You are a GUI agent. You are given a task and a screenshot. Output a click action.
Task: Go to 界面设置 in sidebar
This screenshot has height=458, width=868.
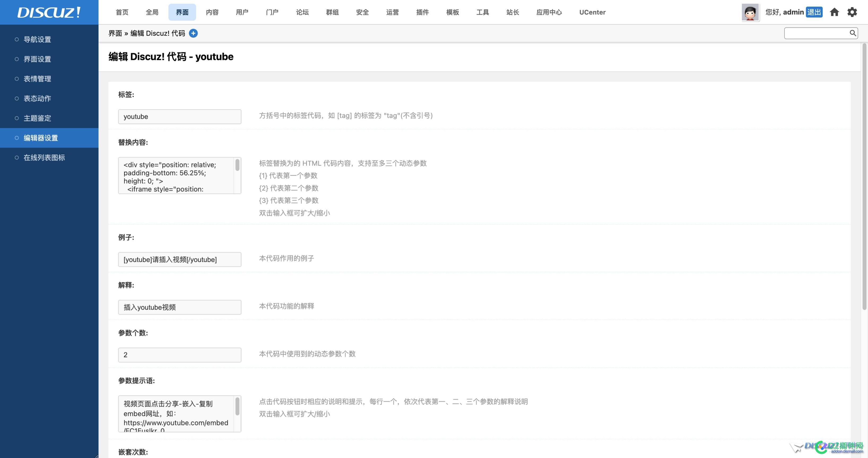49,59
